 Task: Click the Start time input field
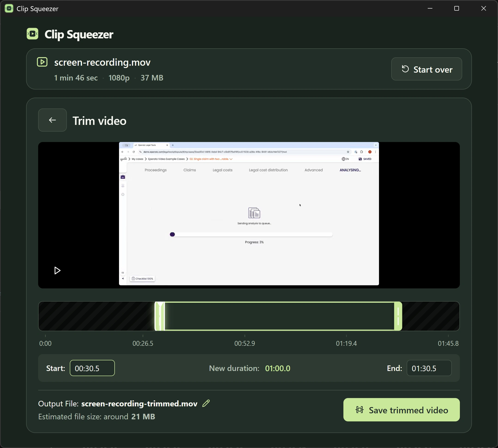pyautogui.click(x=92, y=368)
